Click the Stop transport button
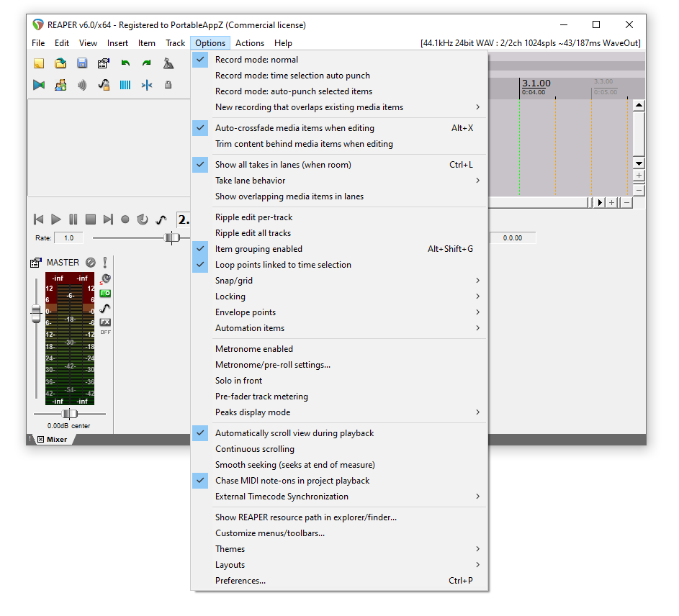 click(91, 219)
